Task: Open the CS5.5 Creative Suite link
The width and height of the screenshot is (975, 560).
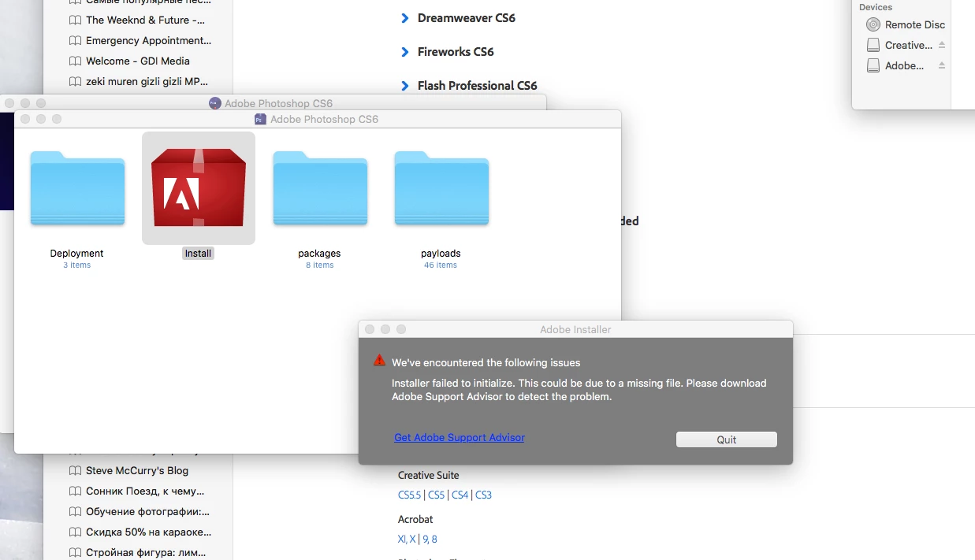Action: pos(409,495)
